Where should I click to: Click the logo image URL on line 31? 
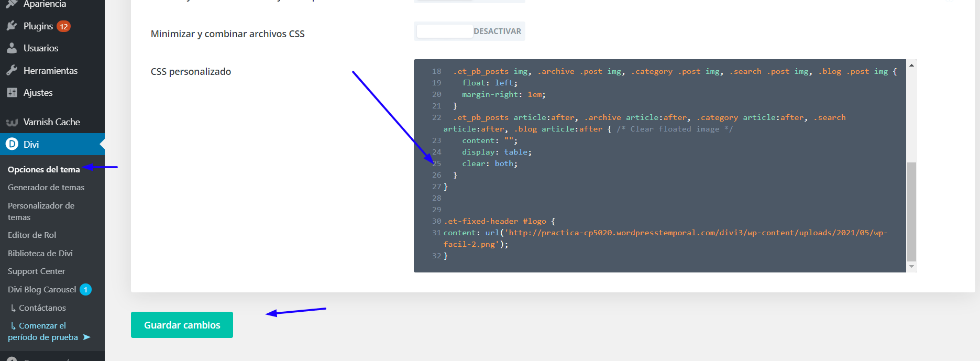[x=665, y=238]
